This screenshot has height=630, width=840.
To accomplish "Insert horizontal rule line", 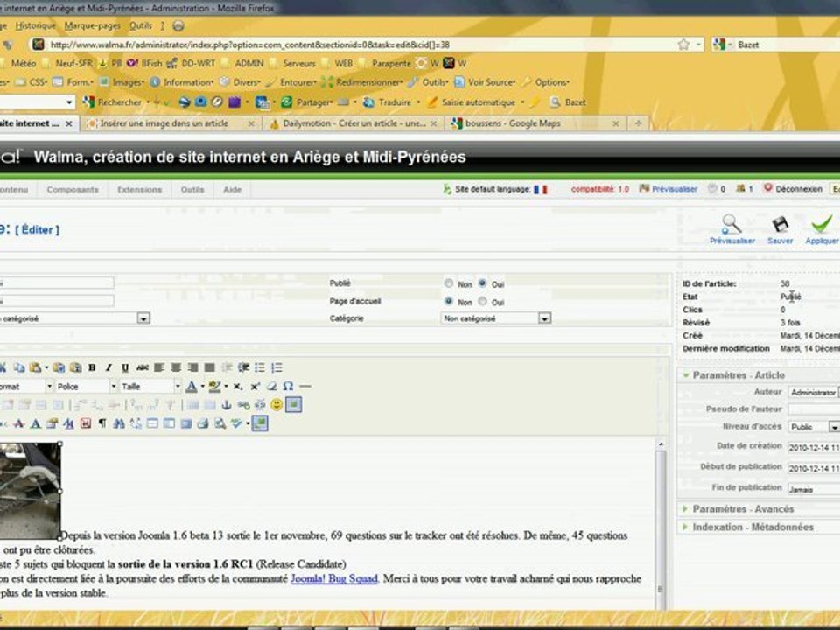I will pyautogui.click(x=304, y=386).
